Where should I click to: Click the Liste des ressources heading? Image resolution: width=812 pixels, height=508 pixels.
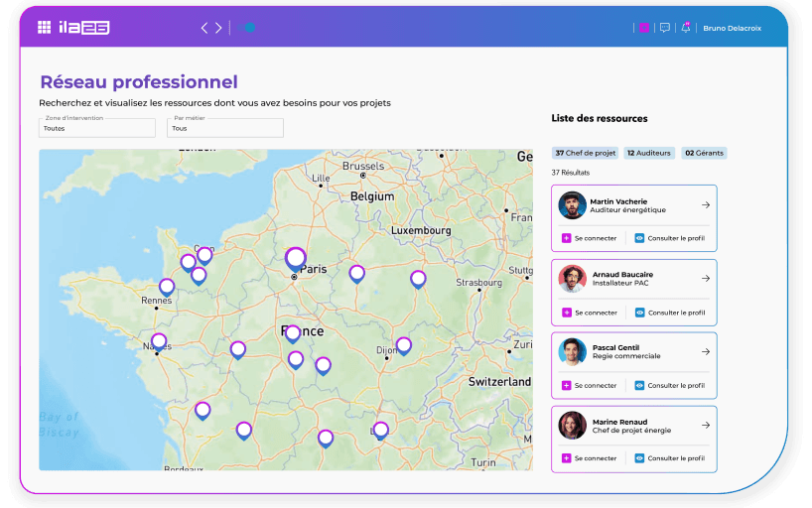(600, 119)
